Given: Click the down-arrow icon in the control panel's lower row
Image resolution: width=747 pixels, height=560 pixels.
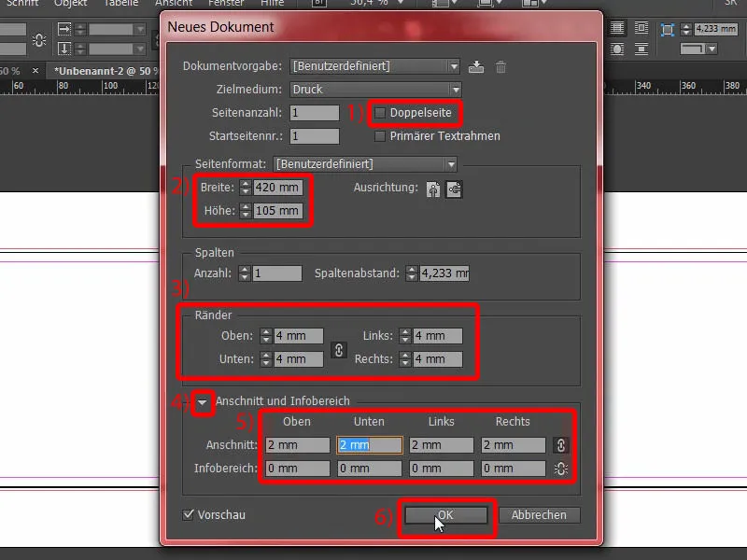Looking at the screenshot, I should pos(63,49).
